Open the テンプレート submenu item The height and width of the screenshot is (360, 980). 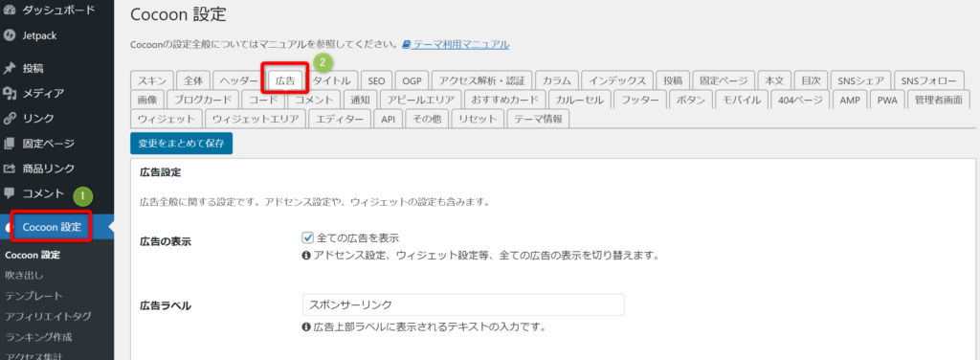point(33,296)
